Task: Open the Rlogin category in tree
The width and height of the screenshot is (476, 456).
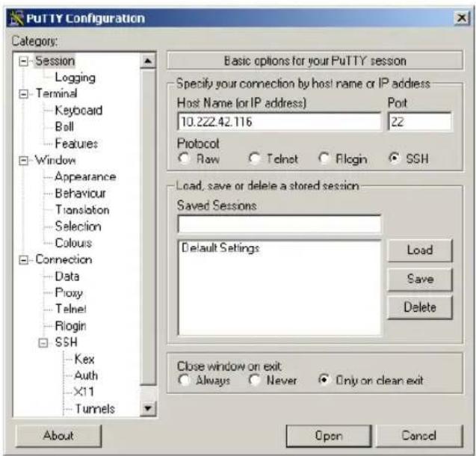Action: click(x=71, y=326)
